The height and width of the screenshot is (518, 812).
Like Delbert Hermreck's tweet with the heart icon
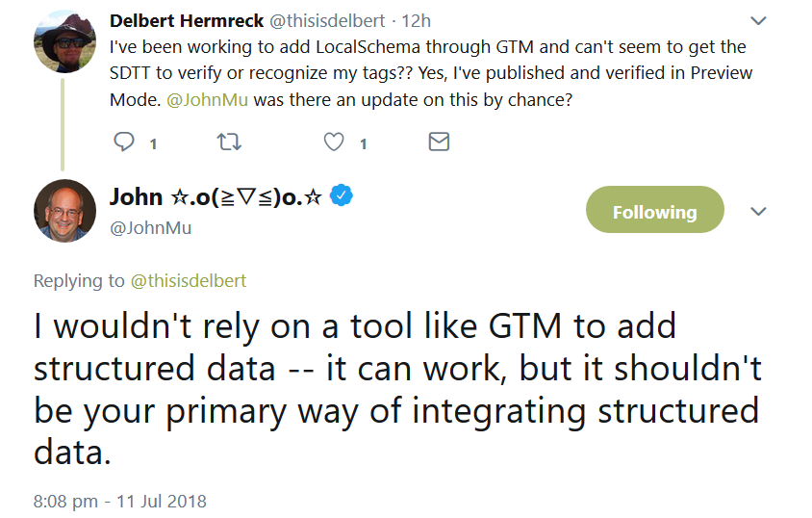pyautogui.click(x=334, y=142)
